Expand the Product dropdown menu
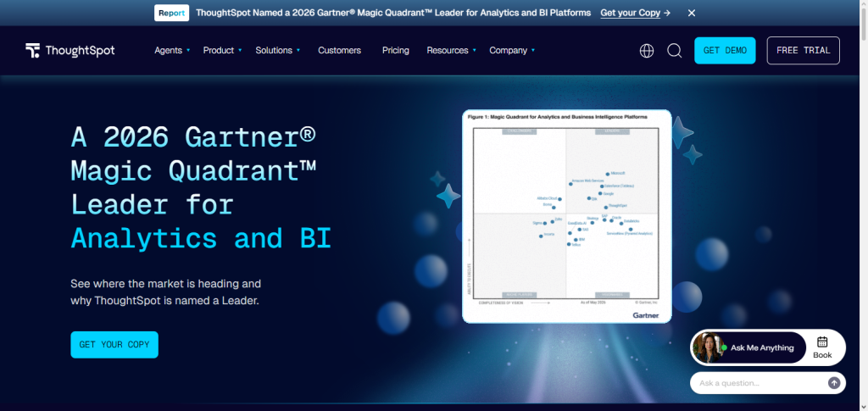This screenshot has width=868, height=411. [x=223, y=50]
